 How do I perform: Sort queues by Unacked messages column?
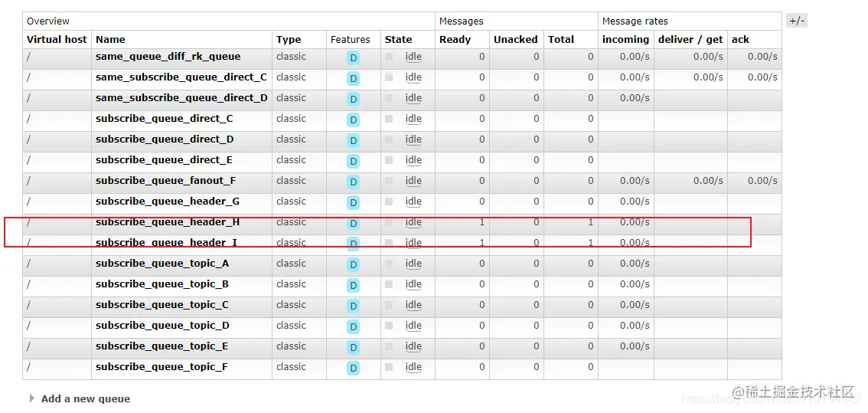(x=515, y=39)
